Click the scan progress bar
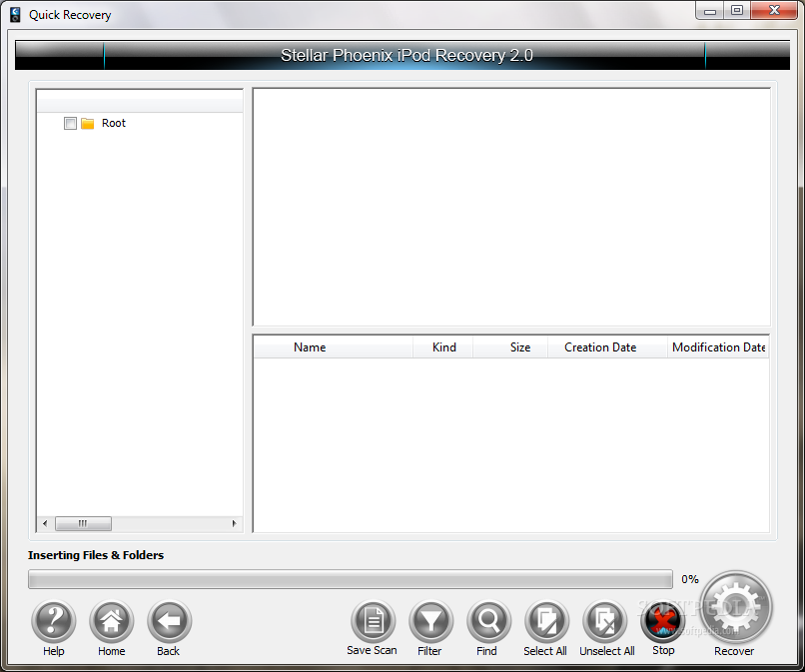805x672 pixels. tap(351, 579)
